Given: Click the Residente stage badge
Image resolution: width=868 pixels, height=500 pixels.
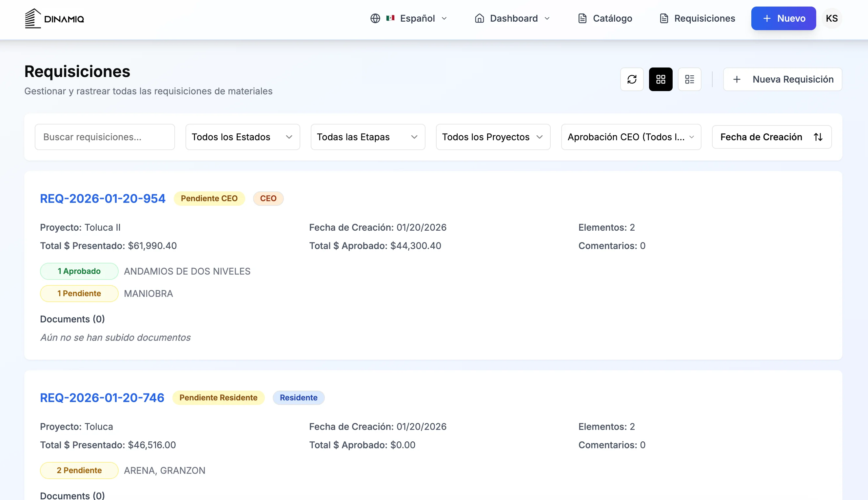Looking at the screenshot, I should (x=299, y=398).
